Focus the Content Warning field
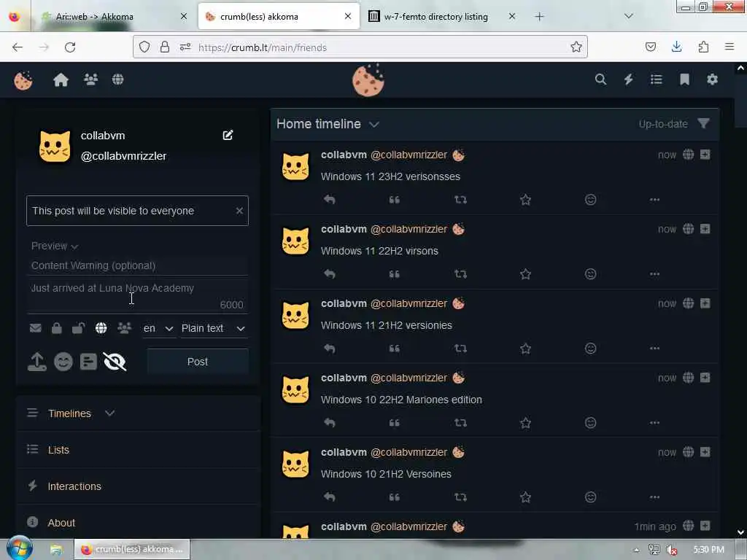The width and height of the screenshot is (747, 560). (x=137, y=265)
